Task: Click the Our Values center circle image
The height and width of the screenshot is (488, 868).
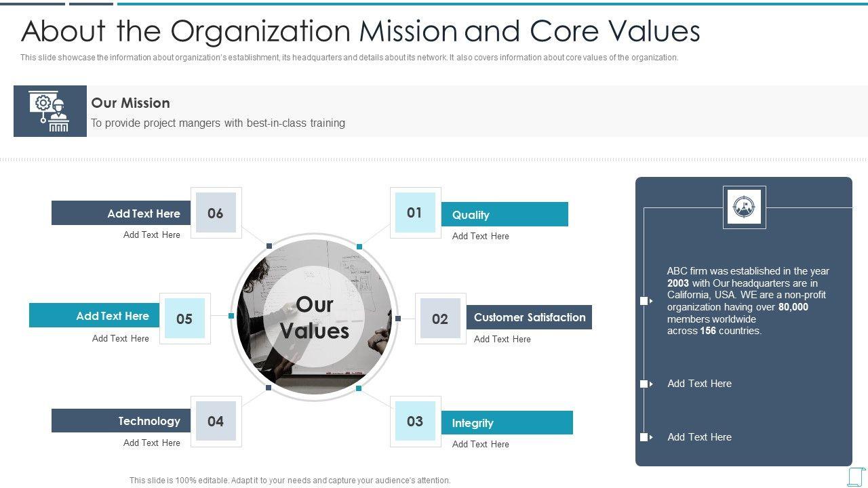Action: click(314, 317)
